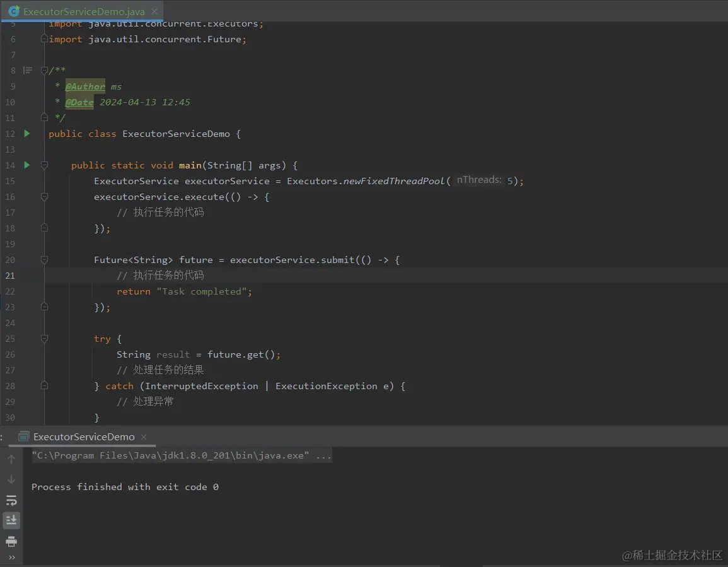Click ExecutorServiceDemo class name in declaration

click(176, 134)
